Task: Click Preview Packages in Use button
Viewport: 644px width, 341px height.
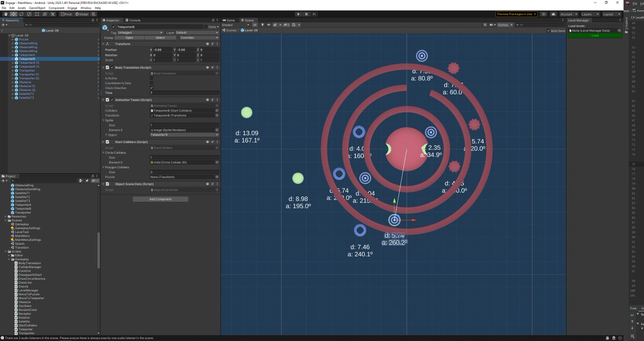Action: tap(516, 14)
